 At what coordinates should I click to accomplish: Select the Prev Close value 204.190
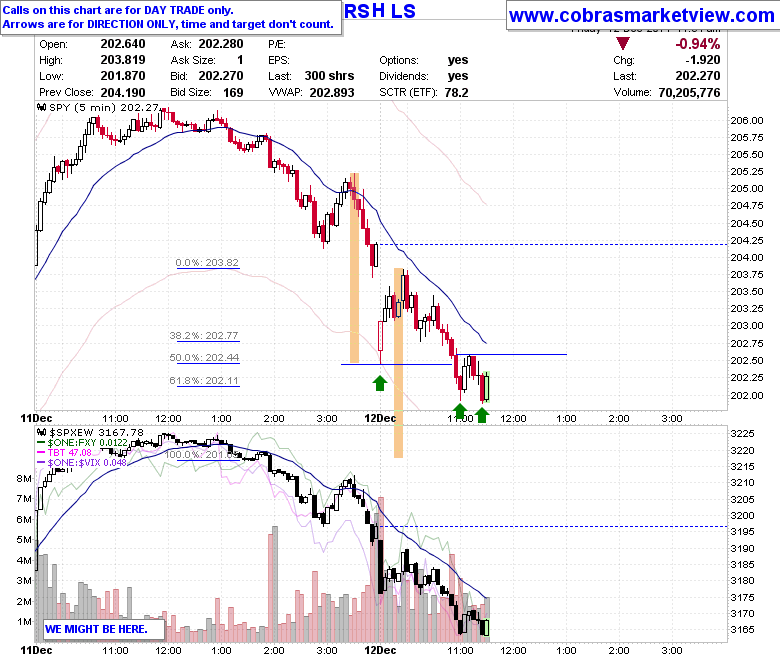[x=123, y=93]
